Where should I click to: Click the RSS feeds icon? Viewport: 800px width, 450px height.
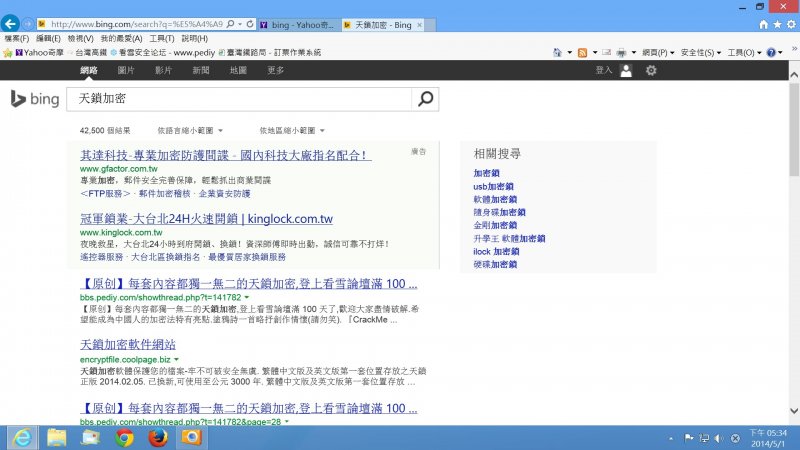point(582,52)
